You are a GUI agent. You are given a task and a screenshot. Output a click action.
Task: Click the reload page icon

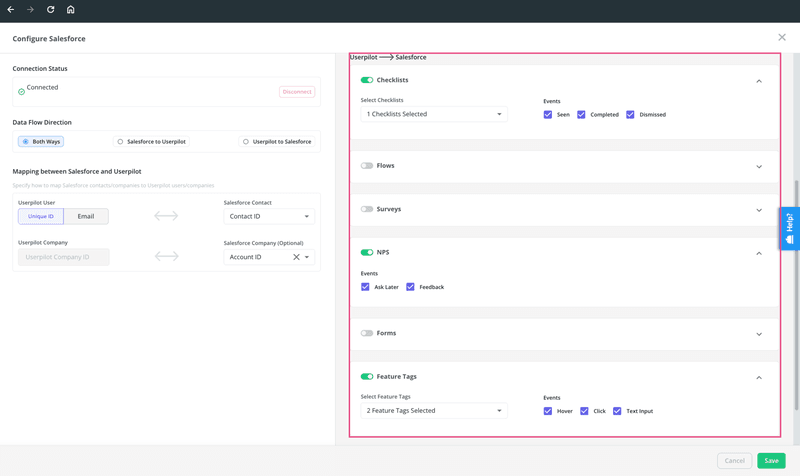pyautogui.click(x=50, y=10)
